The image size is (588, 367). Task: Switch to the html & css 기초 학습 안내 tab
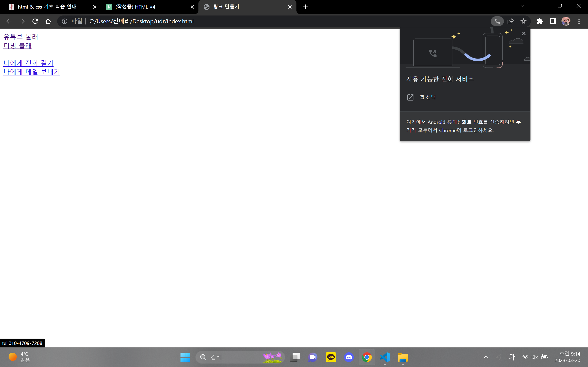[x=47, y=7]
